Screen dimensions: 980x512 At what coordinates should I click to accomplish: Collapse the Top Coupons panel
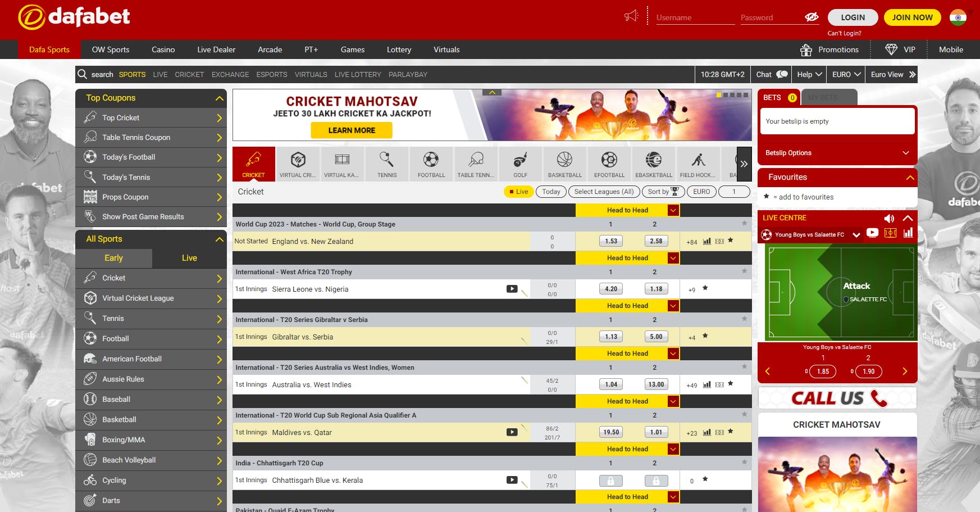(219, 98)
